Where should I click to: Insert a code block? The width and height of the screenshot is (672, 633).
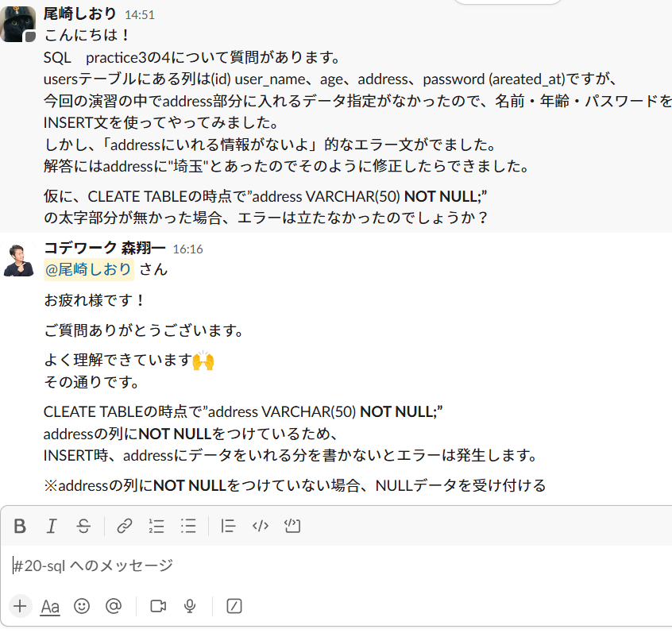[x=292, y=526]
